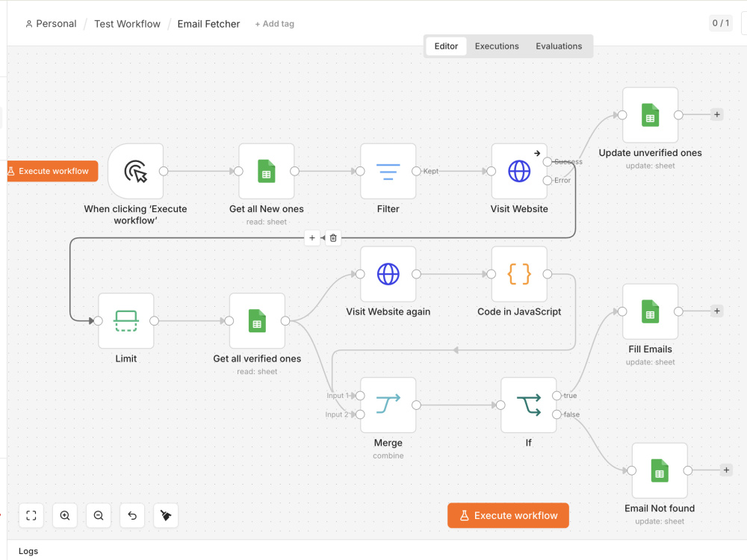Click Merge node Input 1 connector
This screenshot has height=560, width=747.
[360, 396]
